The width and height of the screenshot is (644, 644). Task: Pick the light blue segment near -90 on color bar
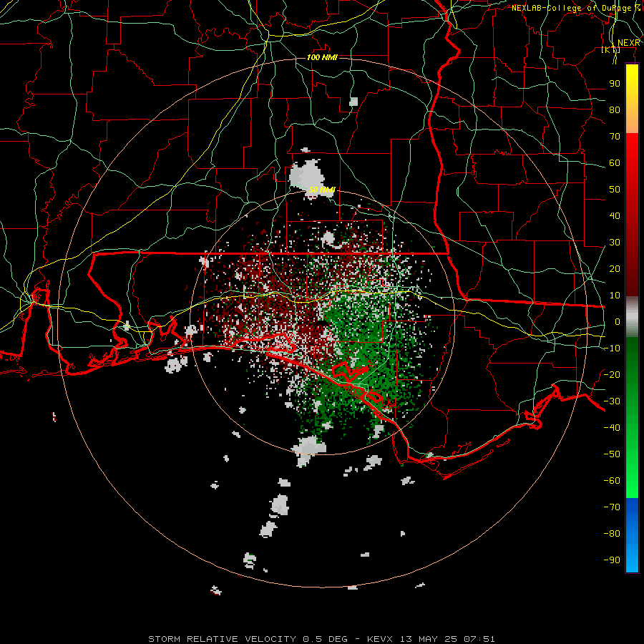(x=632, y=559)
